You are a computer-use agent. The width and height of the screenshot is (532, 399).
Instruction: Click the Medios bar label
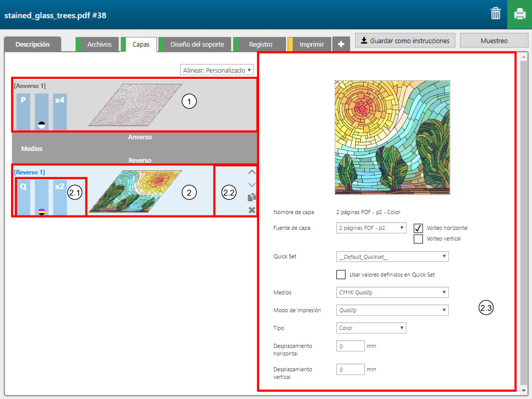(x=32, y=148)
